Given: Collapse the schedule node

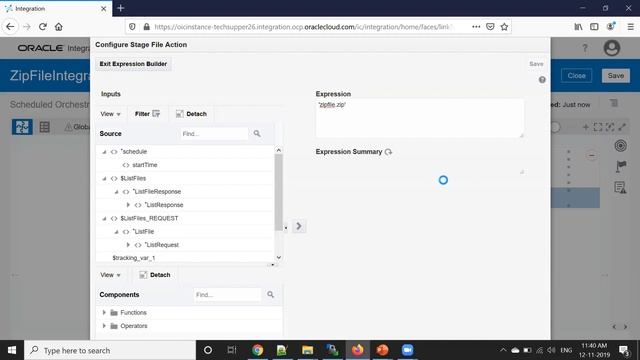Looking at the screenshot, I should 104,152.
